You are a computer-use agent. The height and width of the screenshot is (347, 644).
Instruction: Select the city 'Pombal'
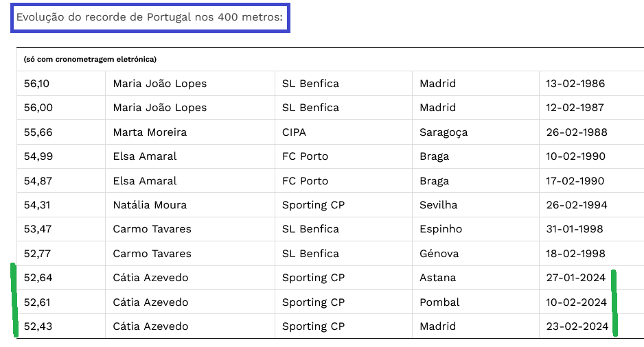point(439,302)
